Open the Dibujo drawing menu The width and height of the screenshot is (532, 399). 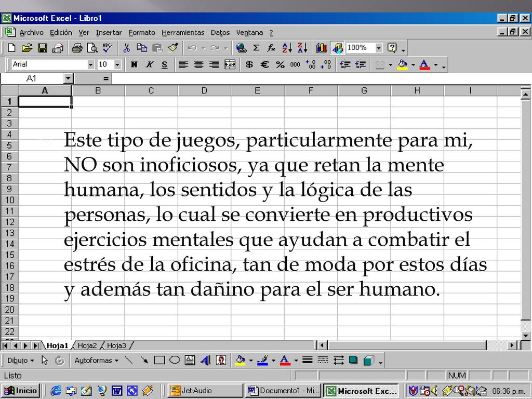point(21,361)
